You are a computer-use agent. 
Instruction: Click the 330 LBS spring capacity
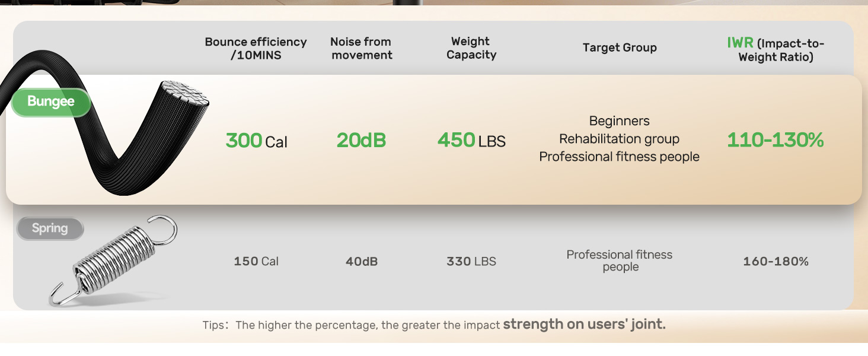tap(471, 262)
